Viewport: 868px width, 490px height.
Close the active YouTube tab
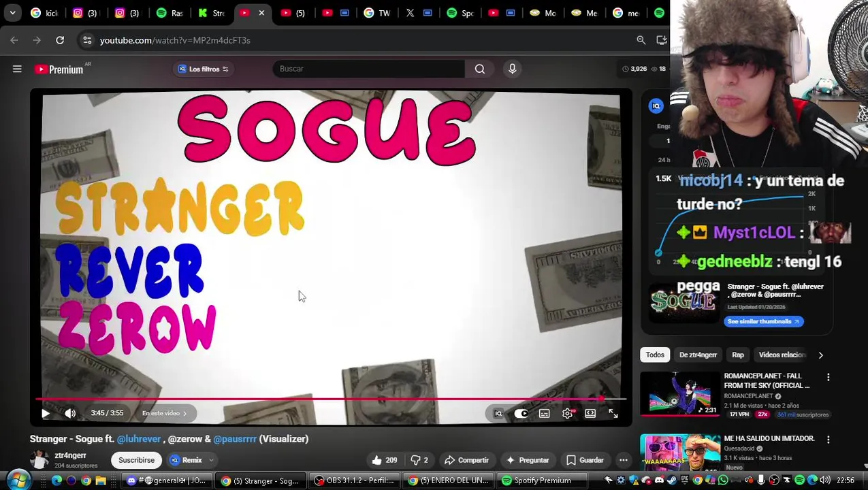click(x=261, y=13)
